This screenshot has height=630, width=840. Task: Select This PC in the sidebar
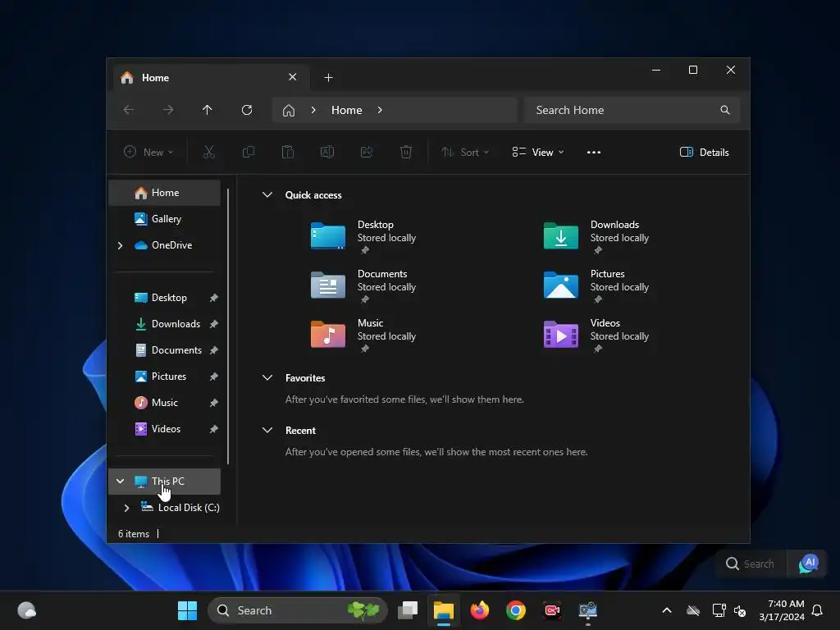[x=164, y=482]
